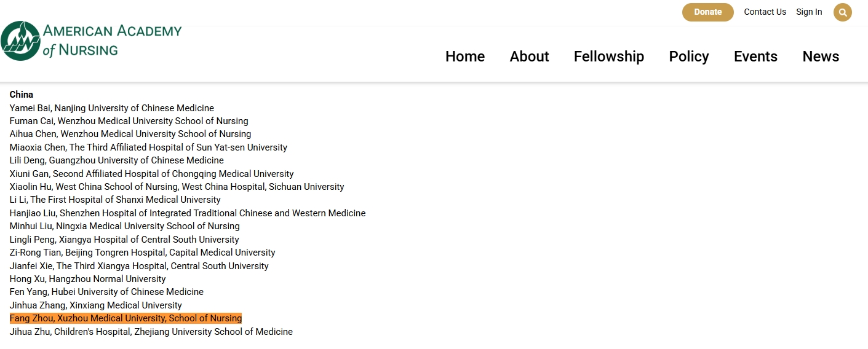868x349 pixels.
Task: Click the Sign In link
Action: click(809, 12)
